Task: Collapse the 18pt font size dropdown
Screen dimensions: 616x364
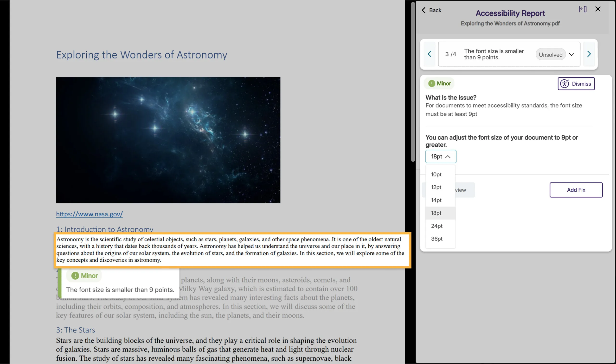Action: click(x=441, y=156)
